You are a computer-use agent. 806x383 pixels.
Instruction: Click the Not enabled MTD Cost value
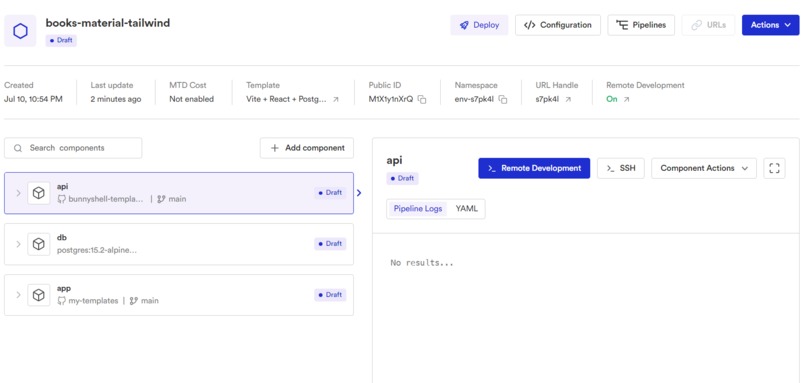[x=192, y=99]
